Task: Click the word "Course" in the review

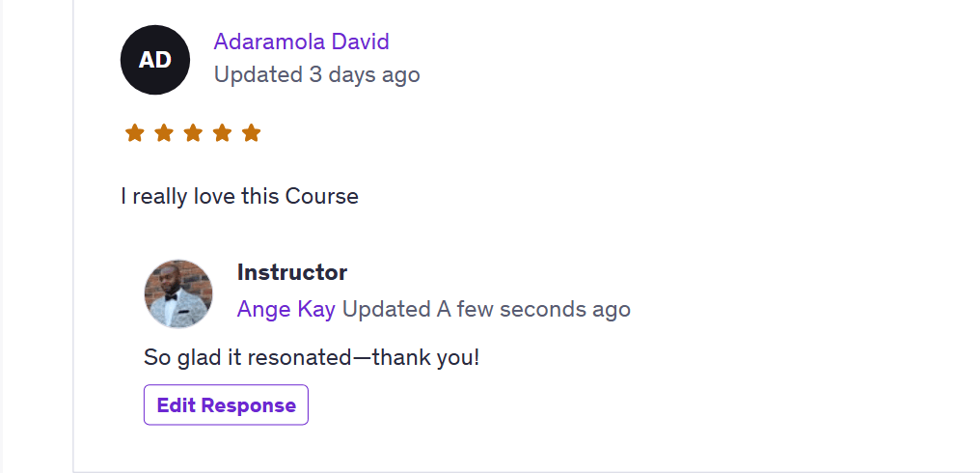Action: tap(321, 196)
